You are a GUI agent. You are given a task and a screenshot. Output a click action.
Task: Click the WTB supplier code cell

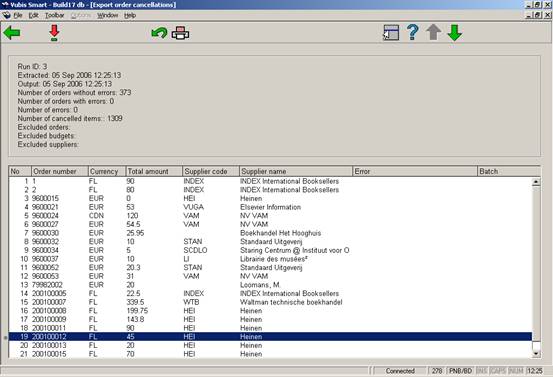pyautogui.click(x=191, y=302)
